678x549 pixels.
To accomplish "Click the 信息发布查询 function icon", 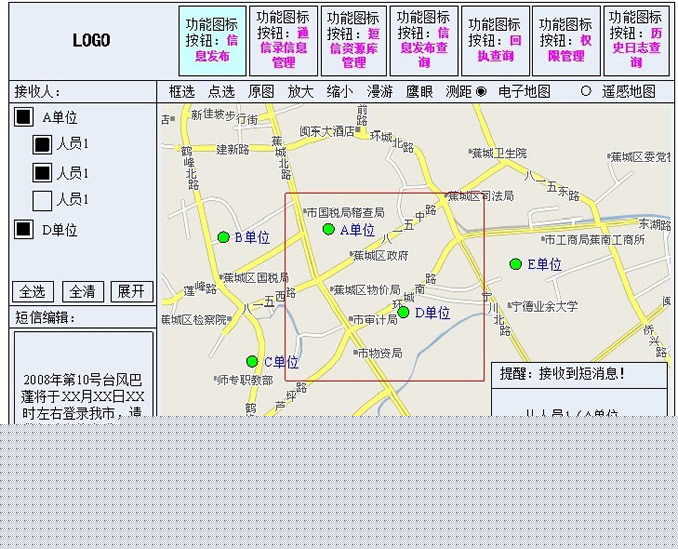I will [x=424, y=41].
